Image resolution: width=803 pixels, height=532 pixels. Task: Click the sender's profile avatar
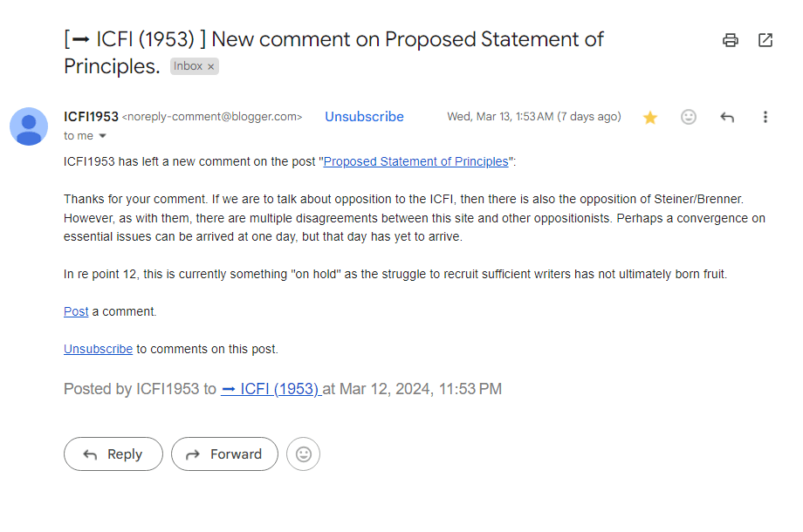click(x=29, y=126)
